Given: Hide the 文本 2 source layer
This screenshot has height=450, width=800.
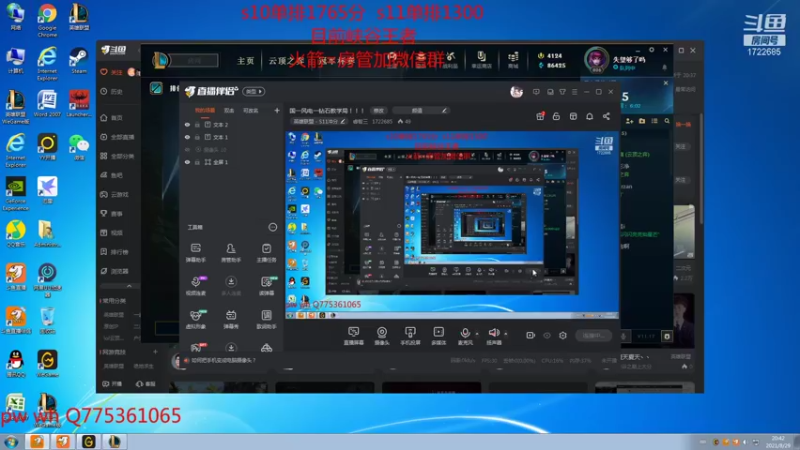Looking at the screenshot, I should 187,124.
